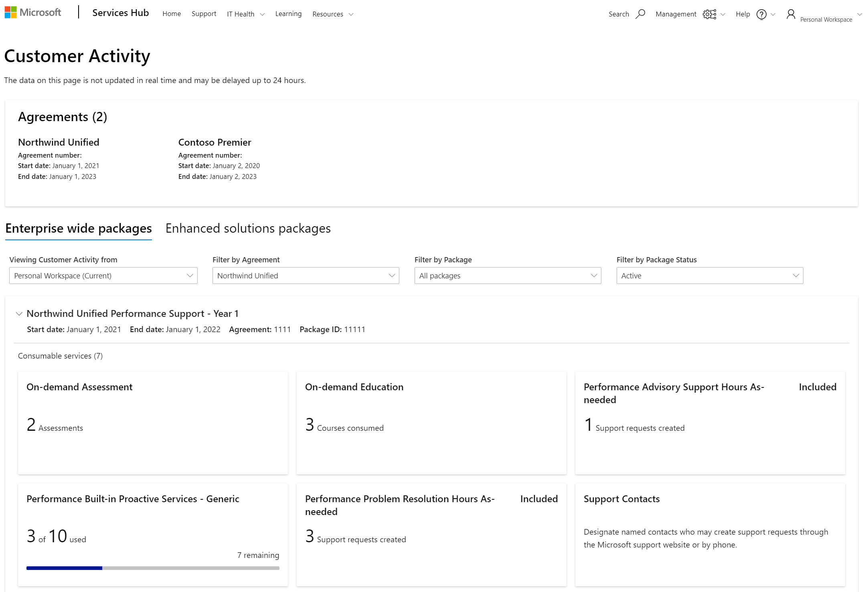868x592 pixels.
Task: Navigate to the Support menu item
Action: click(202, 13)
